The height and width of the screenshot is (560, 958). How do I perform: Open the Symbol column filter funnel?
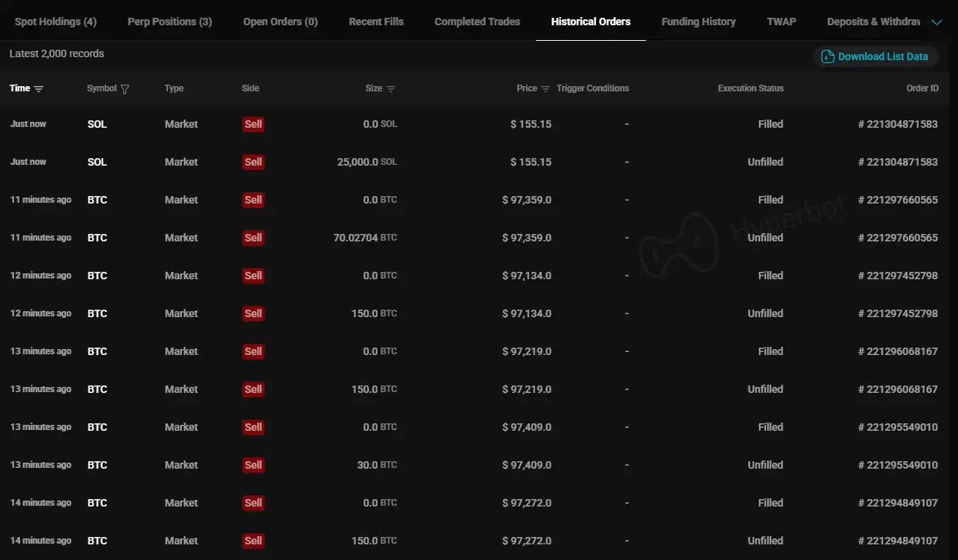coord(125,89)
